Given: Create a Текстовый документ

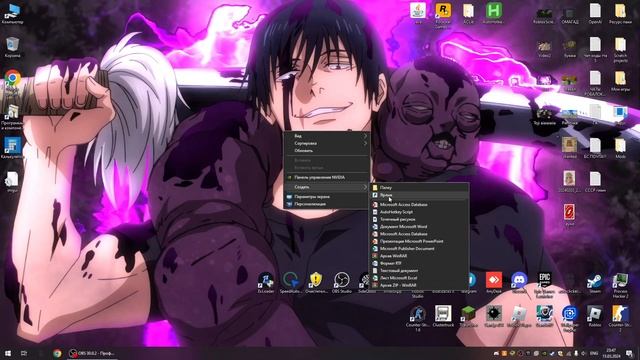Looking at the screenshot, I should [419, 271].
